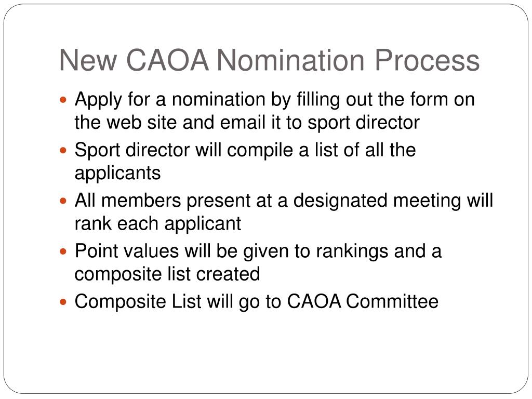Click the text designated meeting will
The width and height of the screenshot is (532, 399).
(393, 201)
